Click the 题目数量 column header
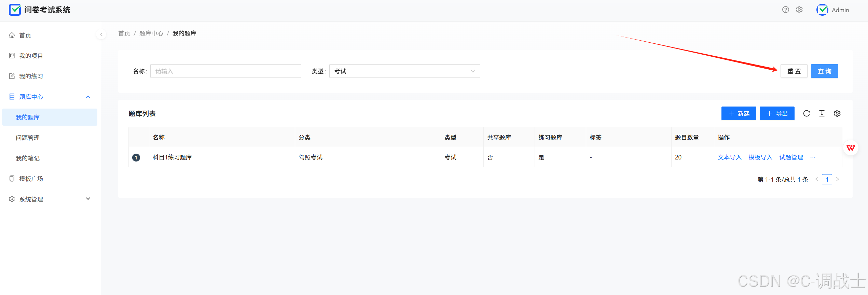Viewport: 868px width, 295px height. point(692,137)
